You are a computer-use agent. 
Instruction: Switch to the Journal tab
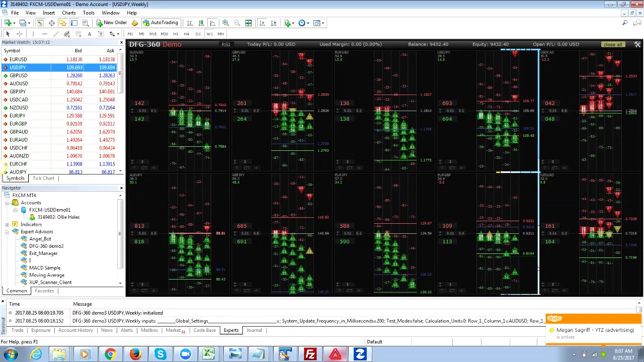[x=254, y=330]
